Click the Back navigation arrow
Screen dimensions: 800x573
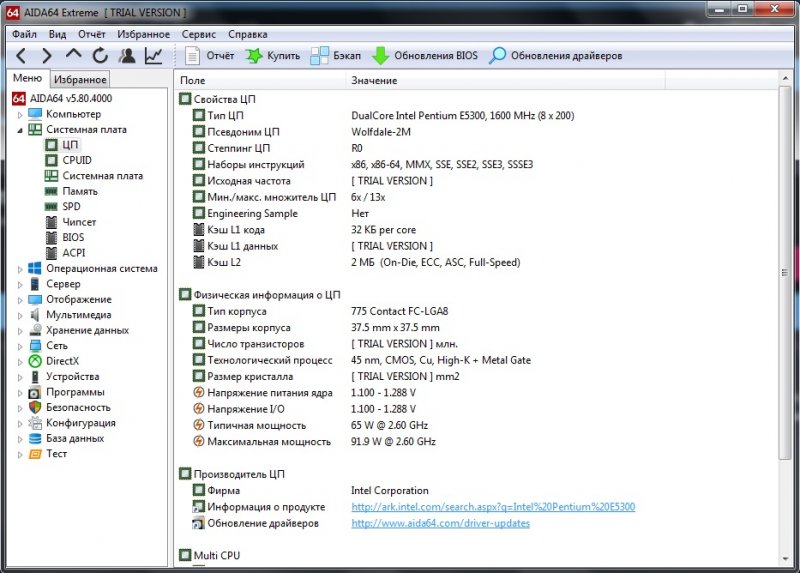(x=21, y=56)
